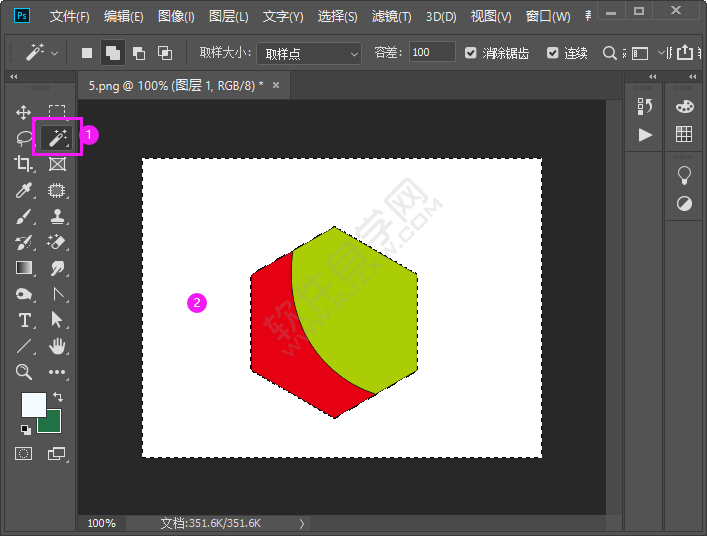Click the foreground color swatch
707x536 pixels.
coord(33,405)
